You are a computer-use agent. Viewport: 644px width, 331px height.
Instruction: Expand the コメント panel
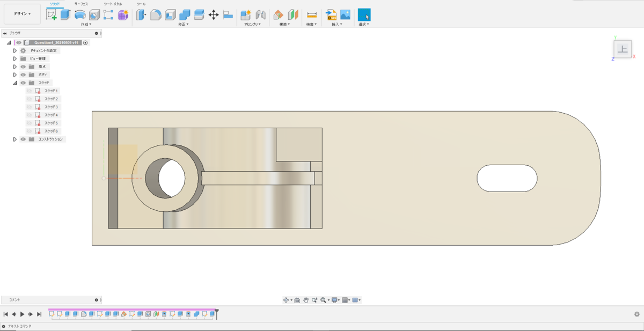pos(97,300)
